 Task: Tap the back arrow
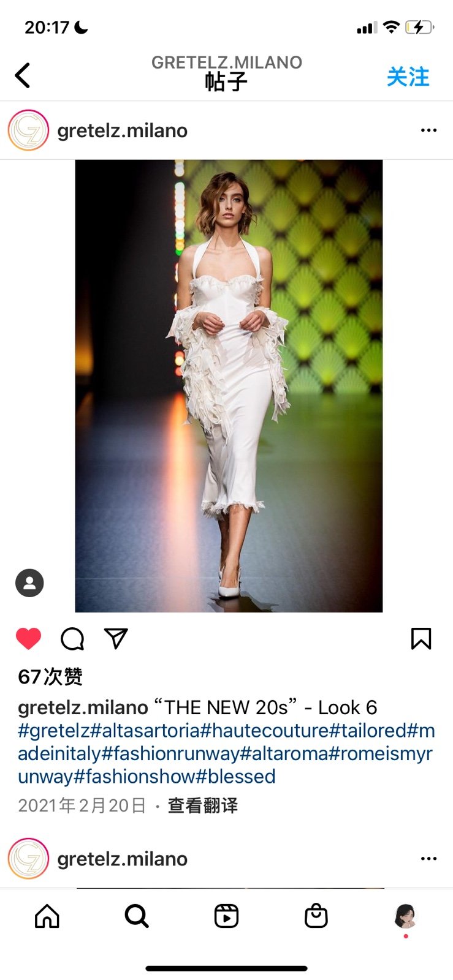[x=23, y=76]
